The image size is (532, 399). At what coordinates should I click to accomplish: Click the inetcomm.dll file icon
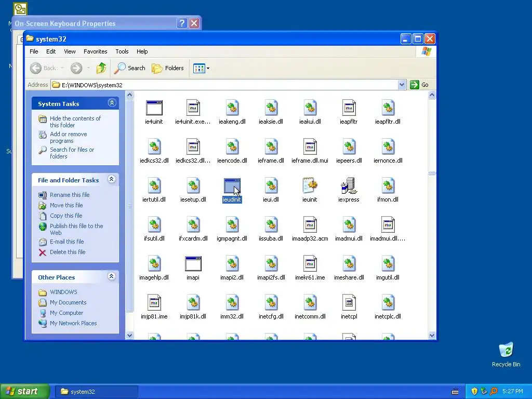[310, 303]
